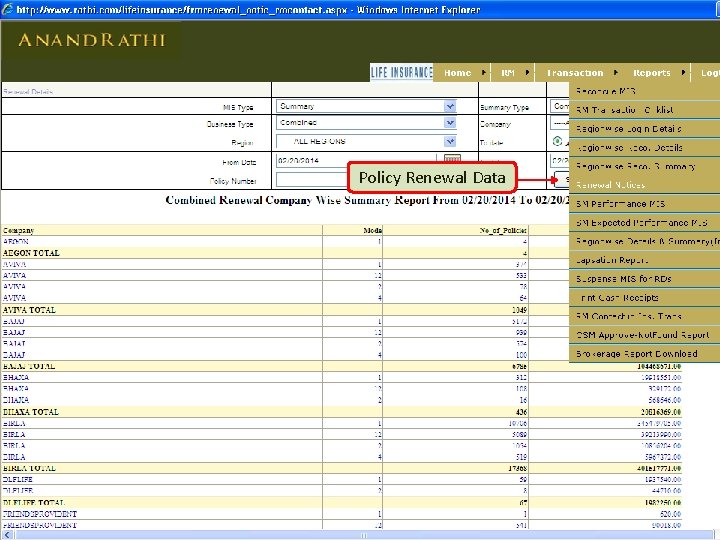Choose Suspense MIS for RDs entry

click(x=644, y=279)
